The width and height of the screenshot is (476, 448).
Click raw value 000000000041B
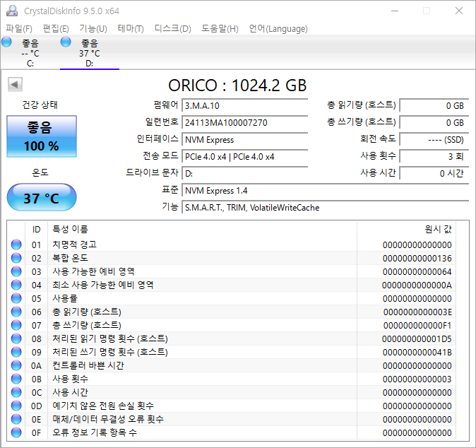coord(417,353)
